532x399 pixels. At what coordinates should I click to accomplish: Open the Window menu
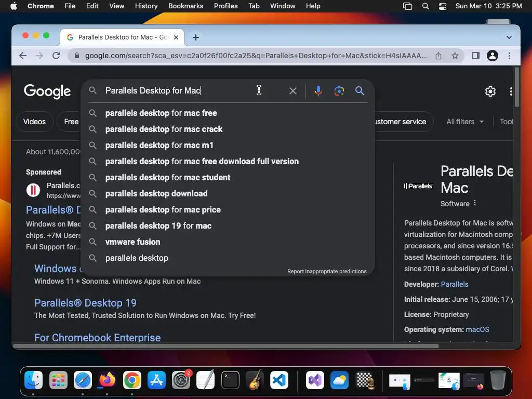coord(283,6)
